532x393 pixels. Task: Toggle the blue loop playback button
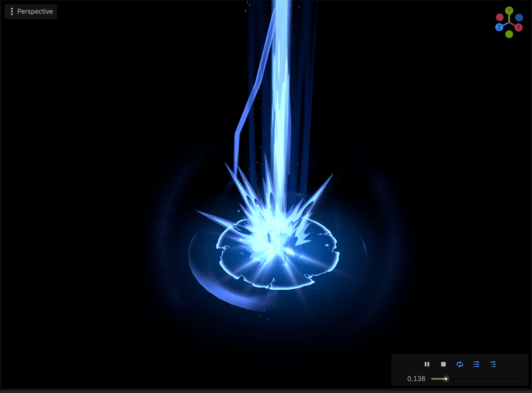click(460, 364)
